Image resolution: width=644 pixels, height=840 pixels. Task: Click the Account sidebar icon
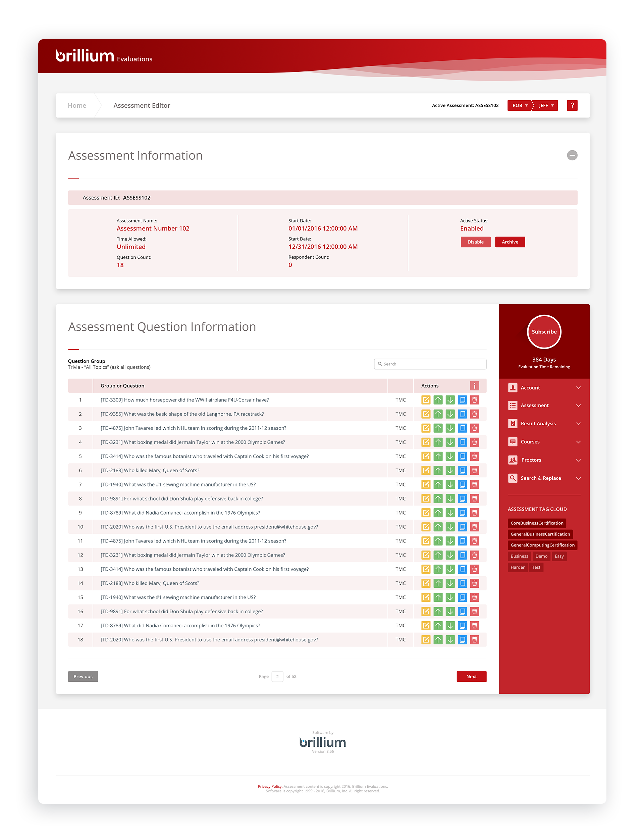513,387
